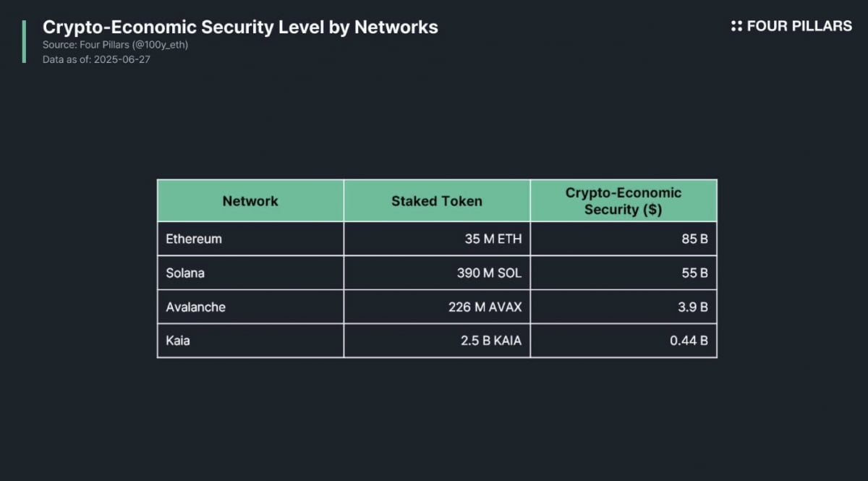The image size is (868, 481).
Task: Select the Avalanche row label
Action: tap(195, 307)
